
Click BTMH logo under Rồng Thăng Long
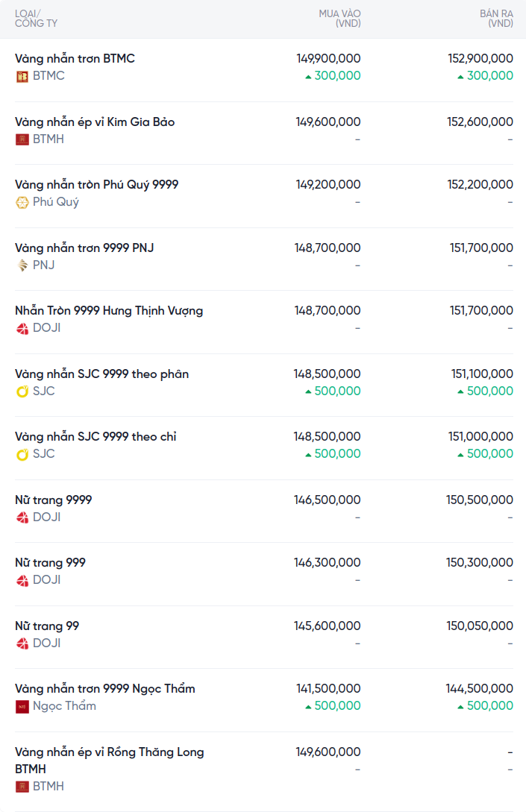pos(22,787)
